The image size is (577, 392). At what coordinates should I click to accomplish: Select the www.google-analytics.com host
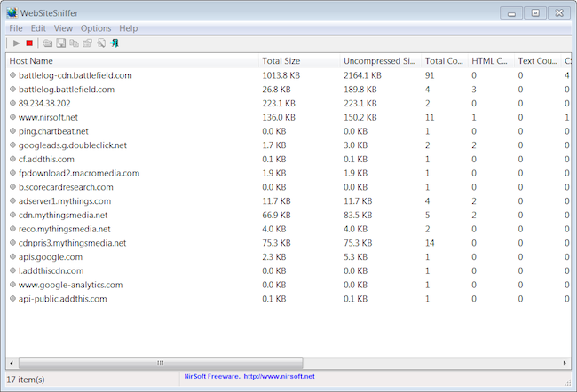click(71, 285)
